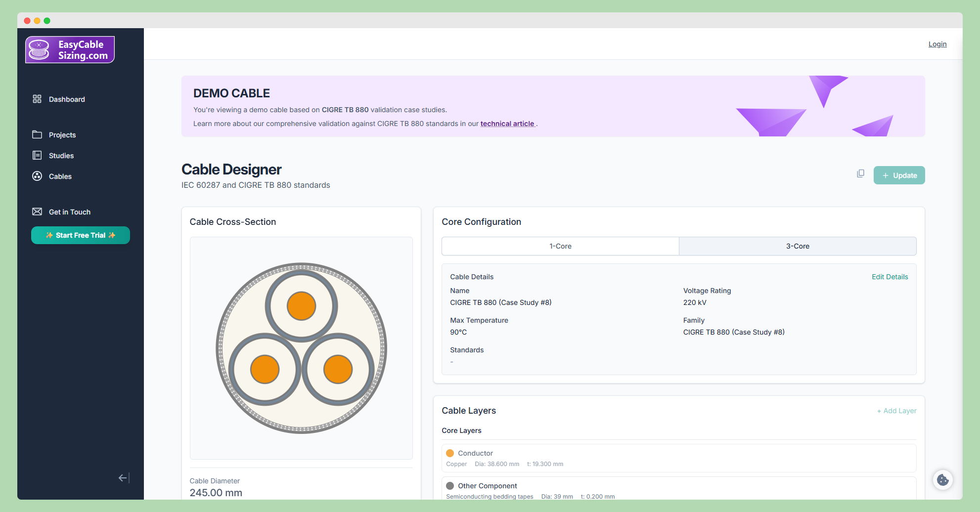
Task: Click the Projects folder icon
Action: coord(37,135)
